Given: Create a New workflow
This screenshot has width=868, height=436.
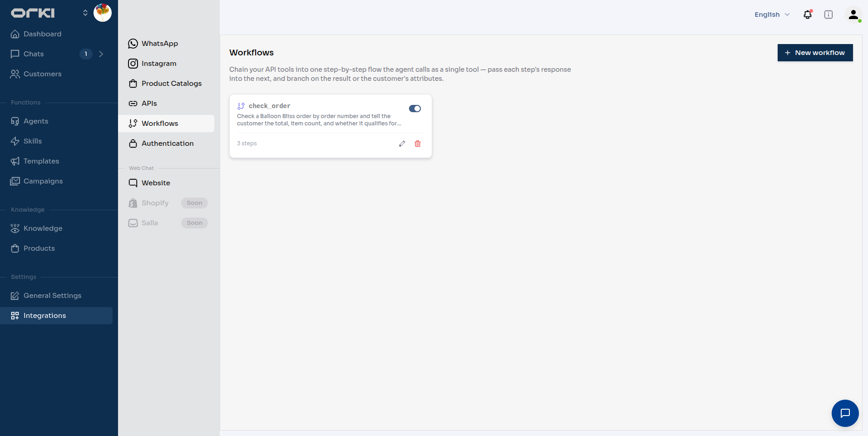Looking at the screenshot, I should coord(815,53).
